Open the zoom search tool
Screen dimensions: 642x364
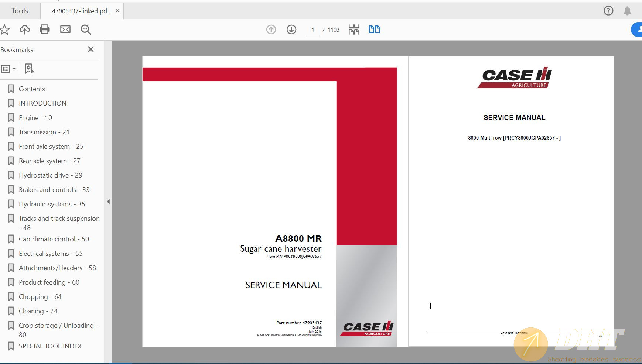point(86,30)
